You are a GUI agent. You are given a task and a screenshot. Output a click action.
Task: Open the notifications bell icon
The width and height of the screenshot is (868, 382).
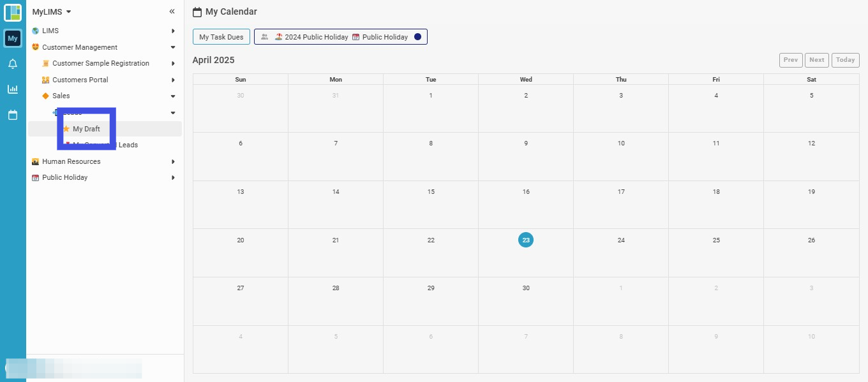pyautogui.click(x=13, y=64)
